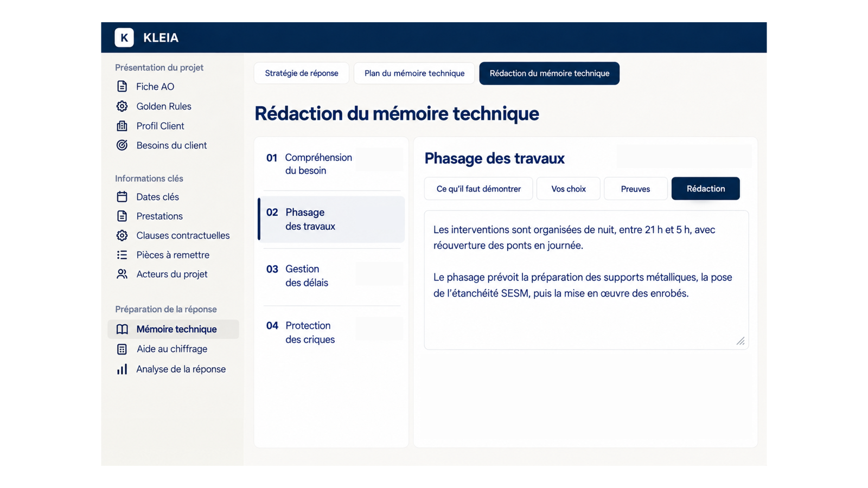Click the Besoins du client target icon
The width and height of the screenshot is (868, 488).
pos(122,145)
